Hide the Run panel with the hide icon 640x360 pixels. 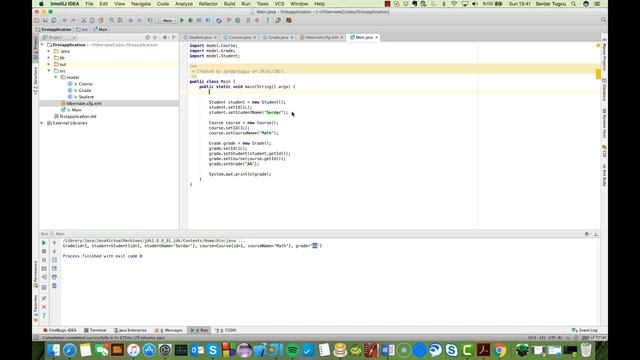click(596, 234)
